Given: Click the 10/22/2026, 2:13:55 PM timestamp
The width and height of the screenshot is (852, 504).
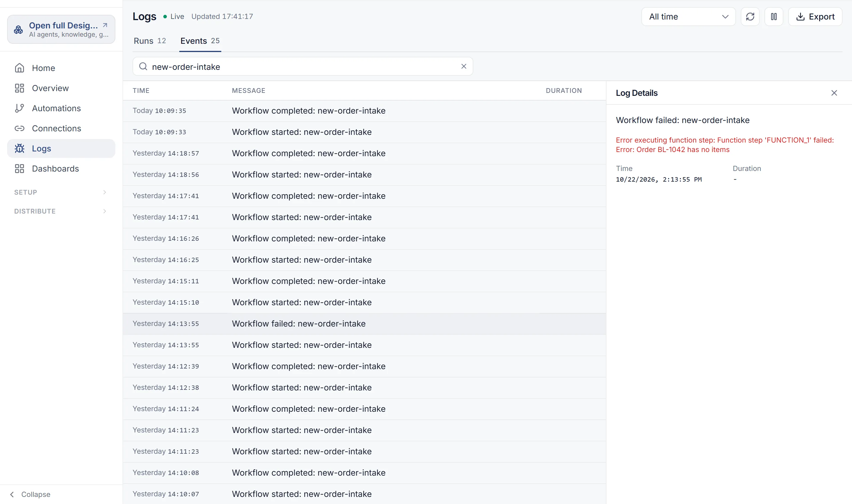Looking at the screenshot, I should point(659,179).
